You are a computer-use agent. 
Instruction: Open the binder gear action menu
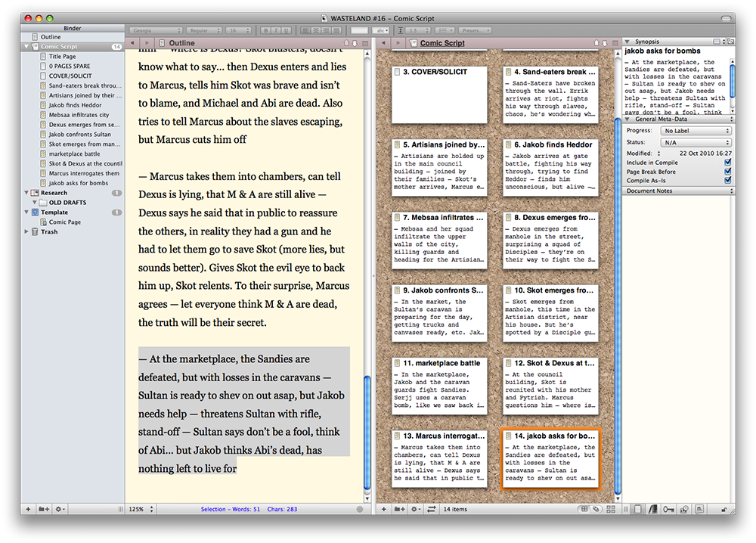click(x=60, y=510)
